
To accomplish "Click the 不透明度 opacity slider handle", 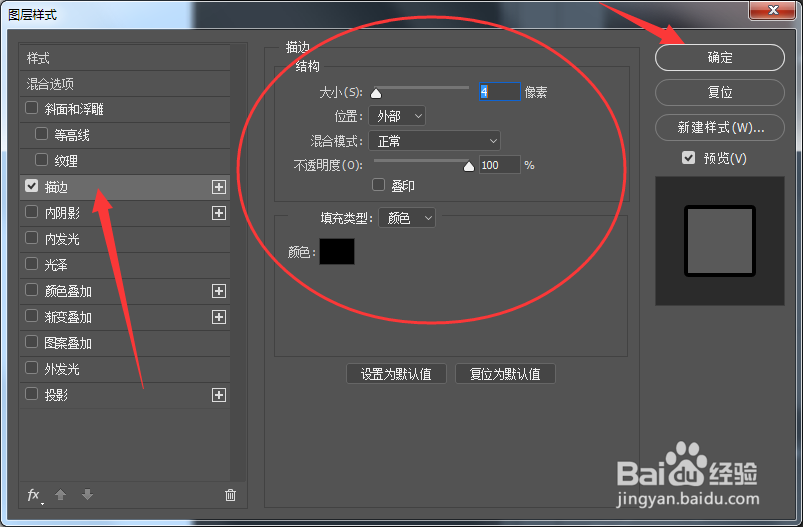I will [469, 166].
